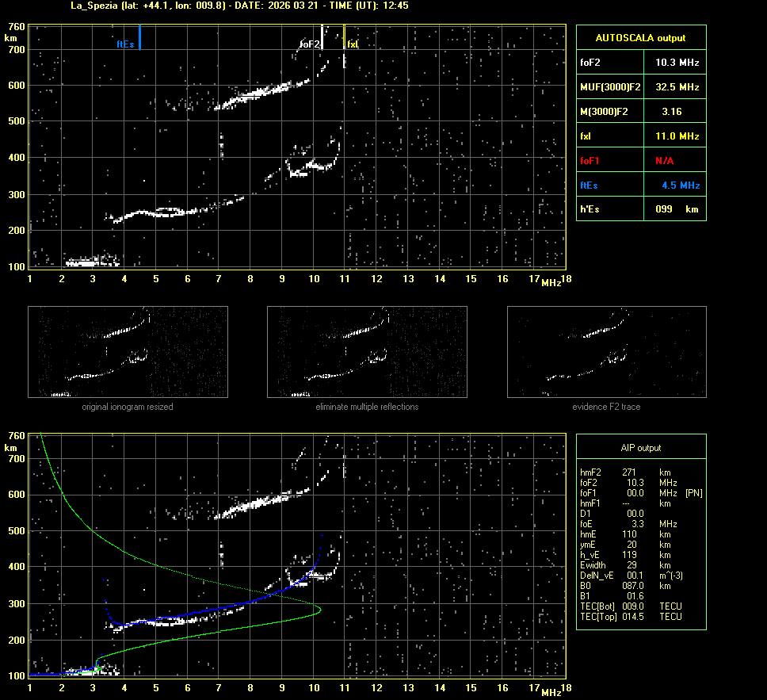Select the yellow fxI 11.0 MHz row
This screenshot has width=767, height=700.
click(x=640, y=136)
